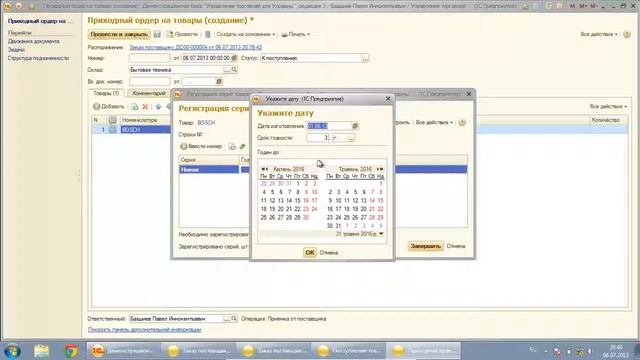Expand the 31 травня 2016 date dropdown
This screenshot has width=640, height=360.
pos(381,234)
